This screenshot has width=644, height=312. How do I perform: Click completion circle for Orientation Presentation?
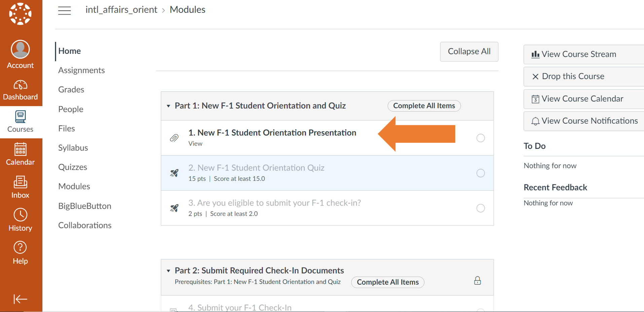pos(480,138)
